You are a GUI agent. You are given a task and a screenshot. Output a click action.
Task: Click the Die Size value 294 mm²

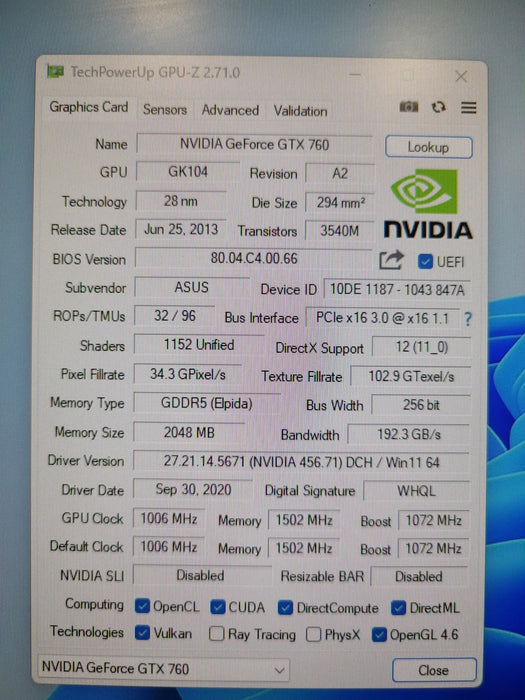[x=340, y=203]
